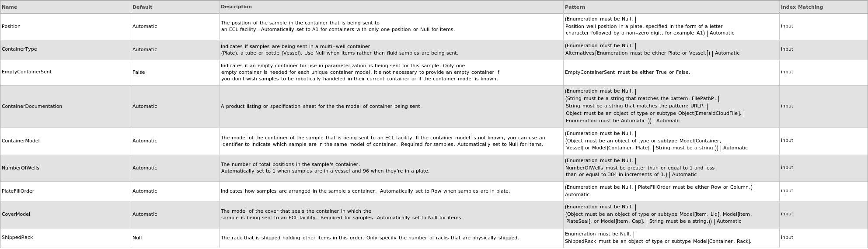Click the Null default value for ShippedRack

pyautogui.click(x=137, y=238)
